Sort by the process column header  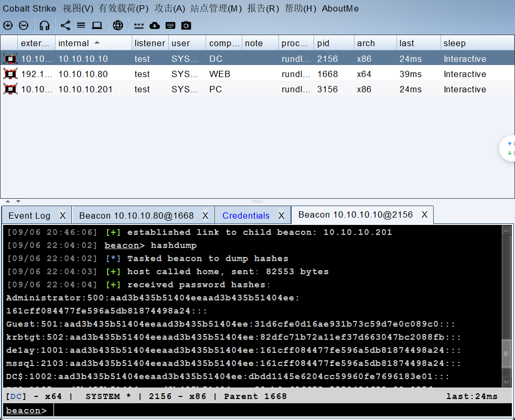(296, 43)
